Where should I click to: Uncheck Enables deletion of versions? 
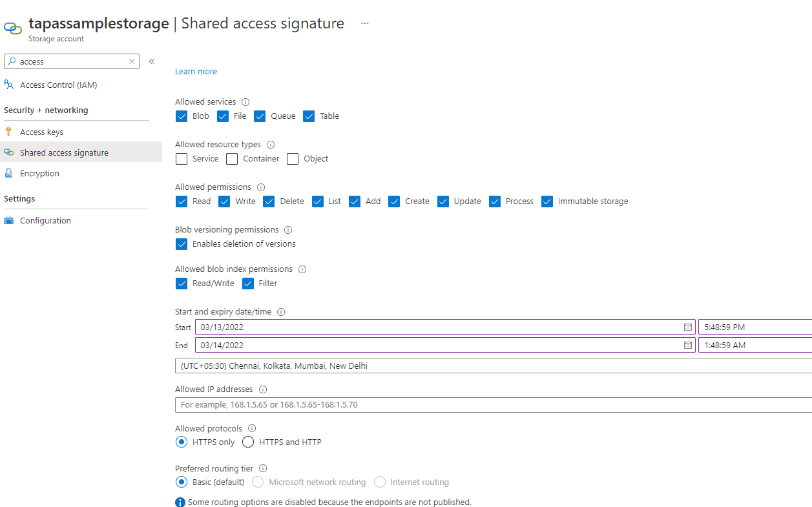point(181,243)
